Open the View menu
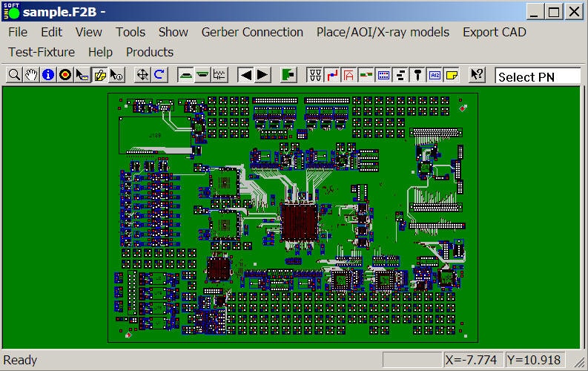Image resolution: width=588 pixels, height=371 pixels. point(88,32)
